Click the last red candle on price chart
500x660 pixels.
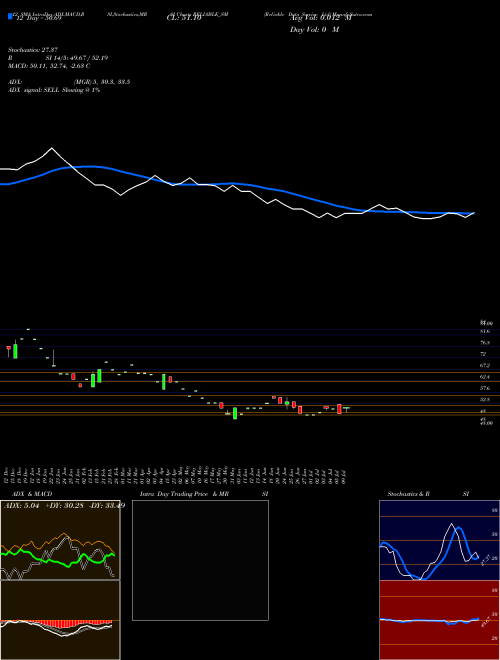point(339,409)
